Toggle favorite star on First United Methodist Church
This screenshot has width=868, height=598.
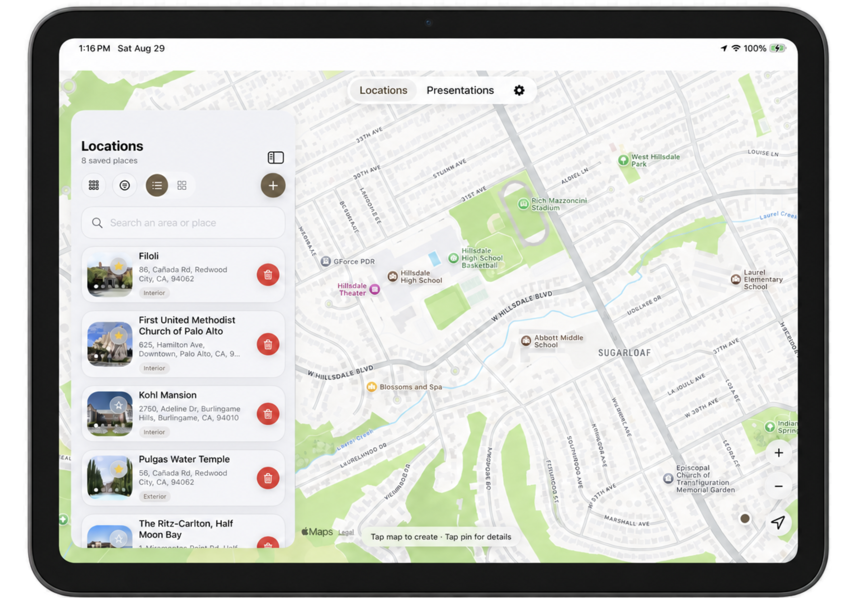coord(118,335)
